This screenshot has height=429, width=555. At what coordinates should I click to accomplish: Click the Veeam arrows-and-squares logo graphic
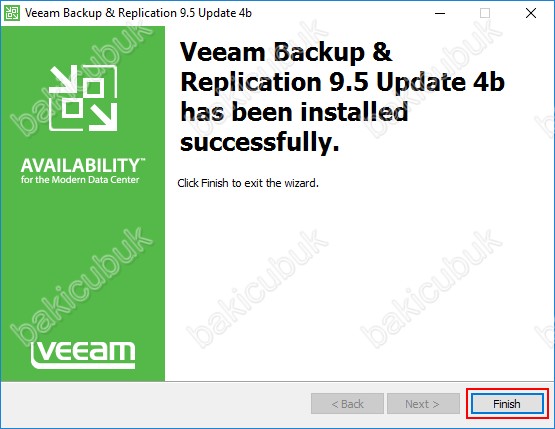(83, 98)
